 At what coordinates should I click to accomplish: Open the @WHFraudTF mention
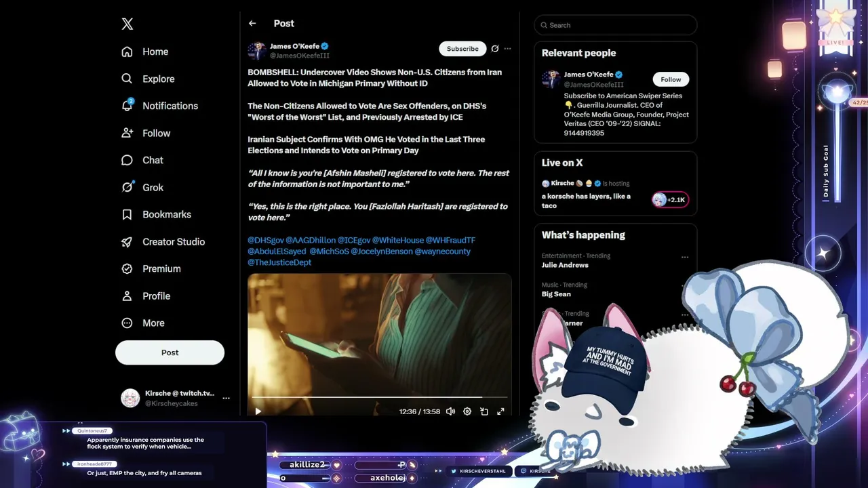point(450,240)
